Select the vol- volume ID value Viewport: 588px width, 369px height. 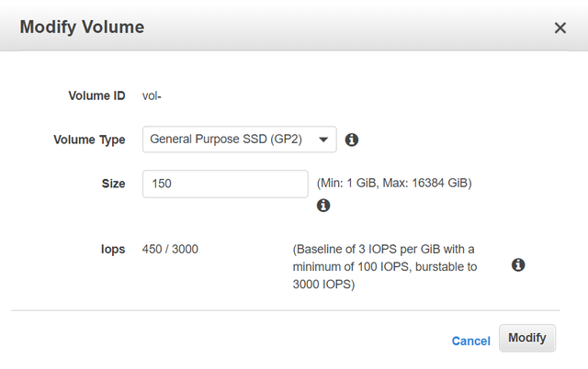[153, 95]
